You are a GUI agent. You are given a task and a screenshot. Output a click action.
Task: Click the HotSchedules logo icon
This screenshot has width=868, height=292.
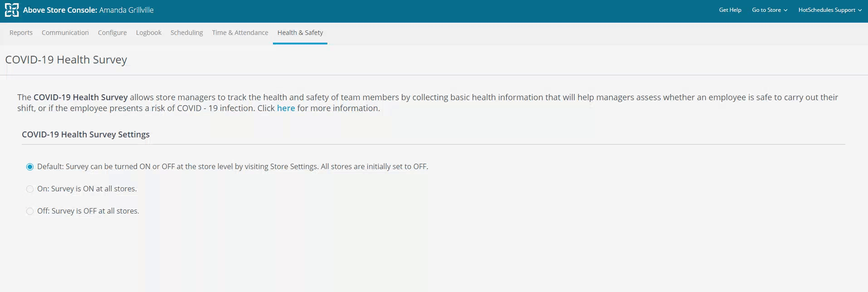point(12,10)
